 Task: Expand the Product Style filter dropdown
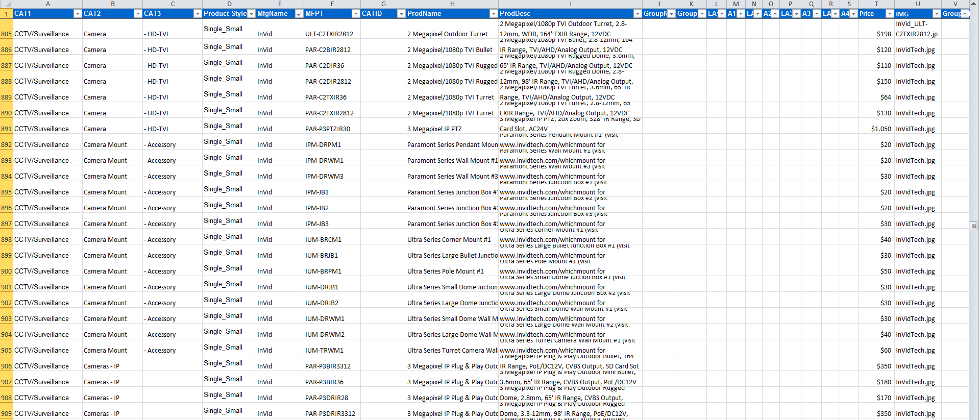pos(251,14)
